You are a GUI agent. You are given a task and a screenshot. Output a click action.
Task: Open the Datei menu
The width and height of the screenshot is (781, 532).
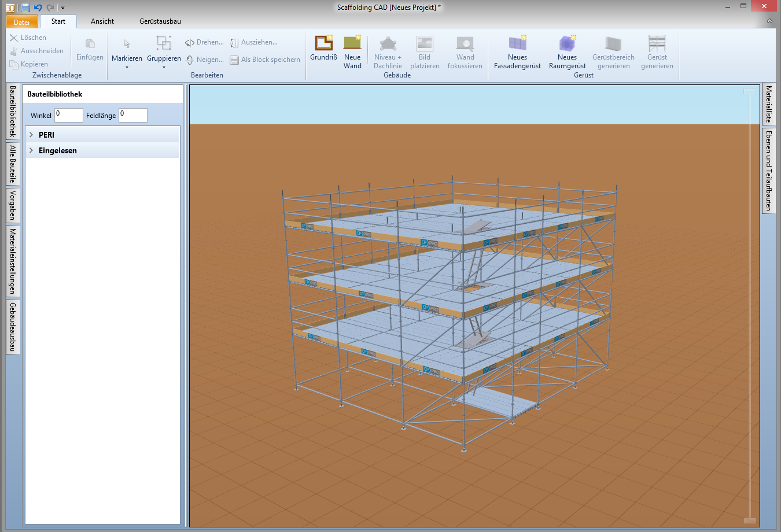click(x=21, y=22)
